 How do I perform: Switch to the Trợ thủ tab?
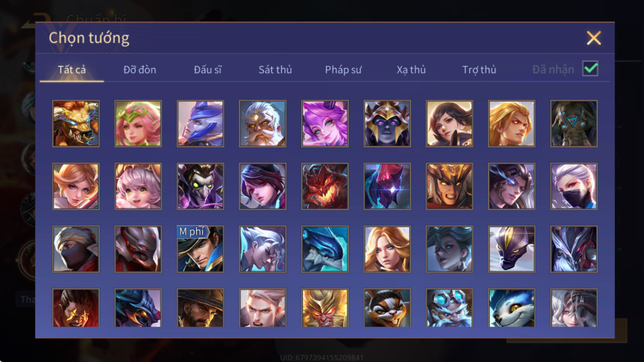point(479,70)
